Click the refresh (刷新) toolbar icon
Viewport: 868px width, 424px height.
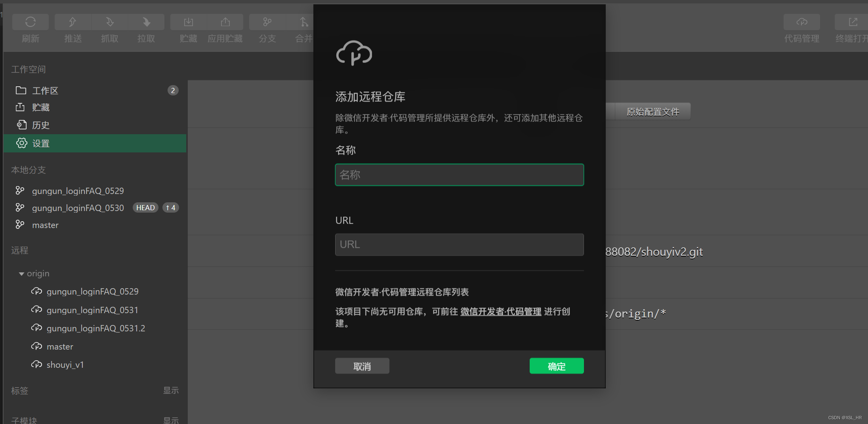point(31,22)
